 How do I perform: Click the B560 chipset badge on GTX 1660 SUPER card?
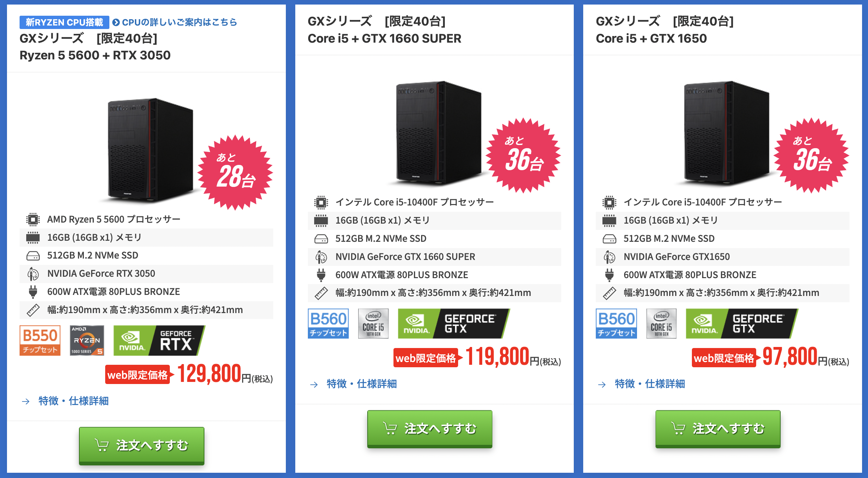tap(328, 324)
